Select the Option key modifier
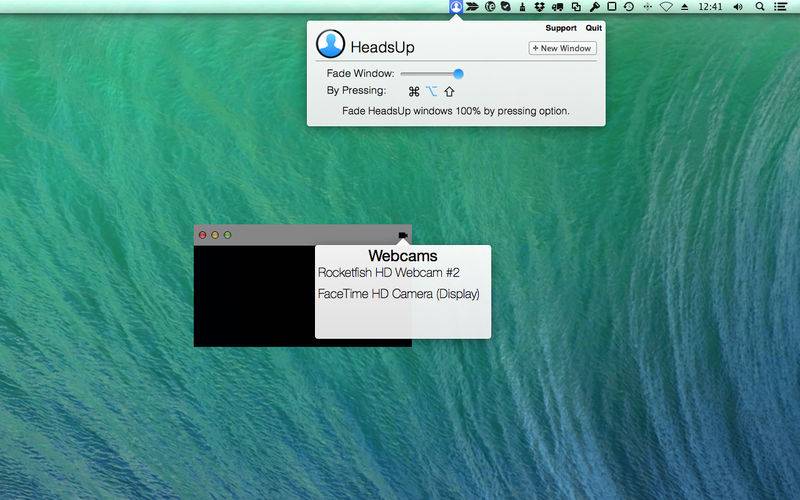This screenshot has width=800, height=500. pyautogui.click(x=432, y=91)
